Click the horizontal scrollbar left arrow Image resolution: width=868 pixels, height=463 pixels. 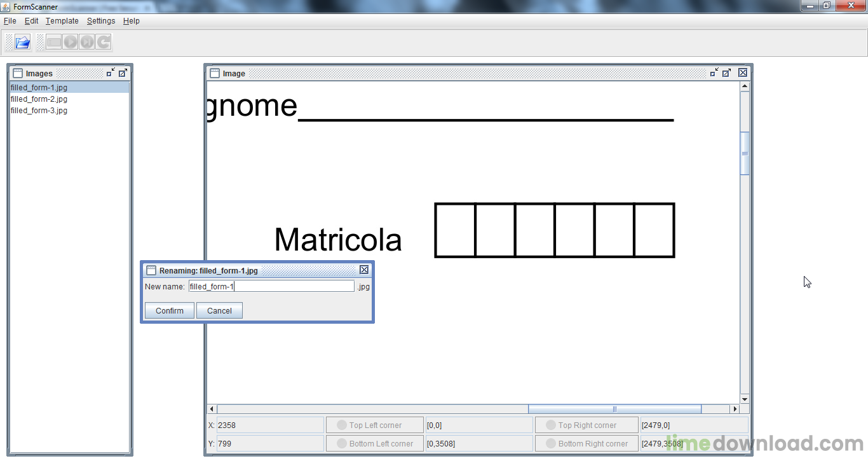coord(212,409)
